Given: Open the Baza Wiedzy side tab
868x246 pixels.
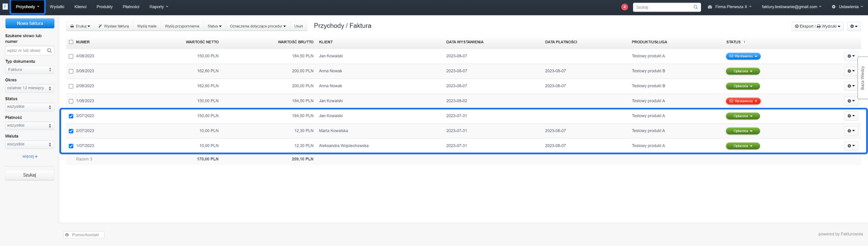Looking at the screenshot, I should [862, 77].
